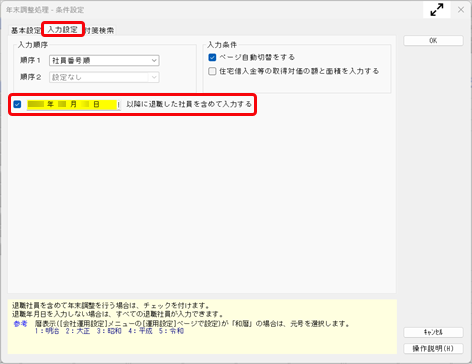Image resolution: width=472 pixels, height=364 pixels.
Task: Select the 入力設定 tab
Action: [x=63, y=29]
